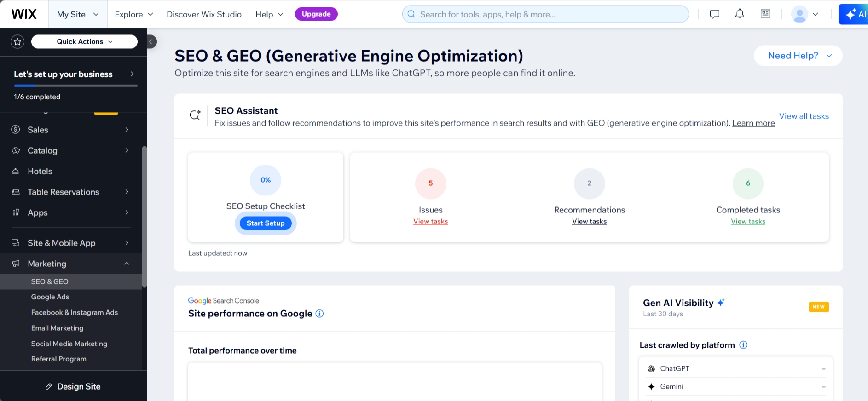This screenshot has width=868, height=401.
Task: Expand the Table Reservations chevron
Action: 127,192
